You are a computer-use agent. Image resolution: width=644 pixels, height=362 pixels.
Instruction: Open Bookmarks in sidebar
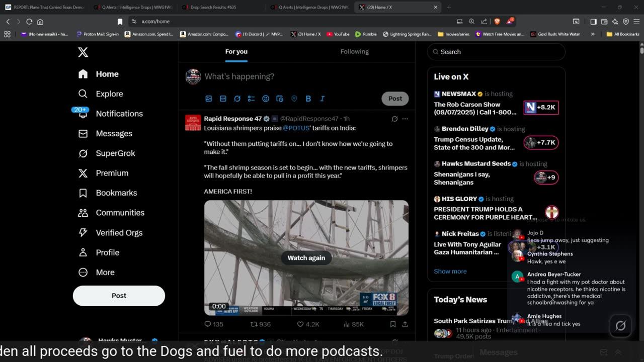coord(107,193)
